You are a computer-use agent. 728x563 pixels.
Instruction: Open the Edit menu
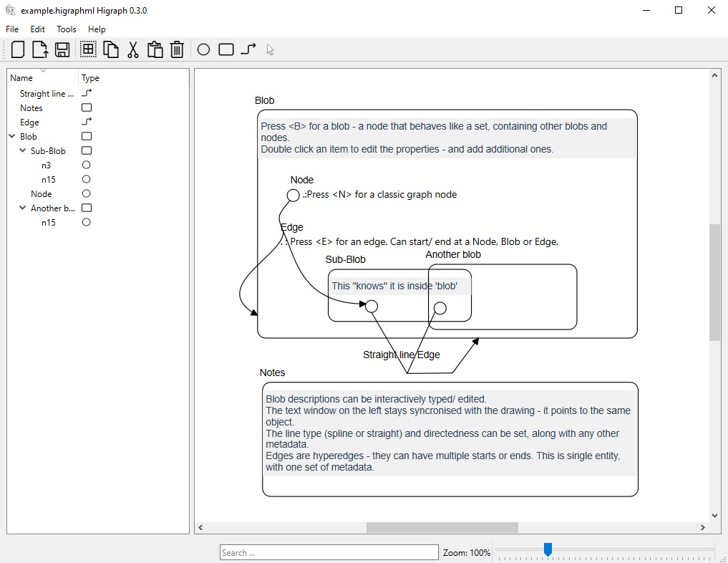[38, 29]
